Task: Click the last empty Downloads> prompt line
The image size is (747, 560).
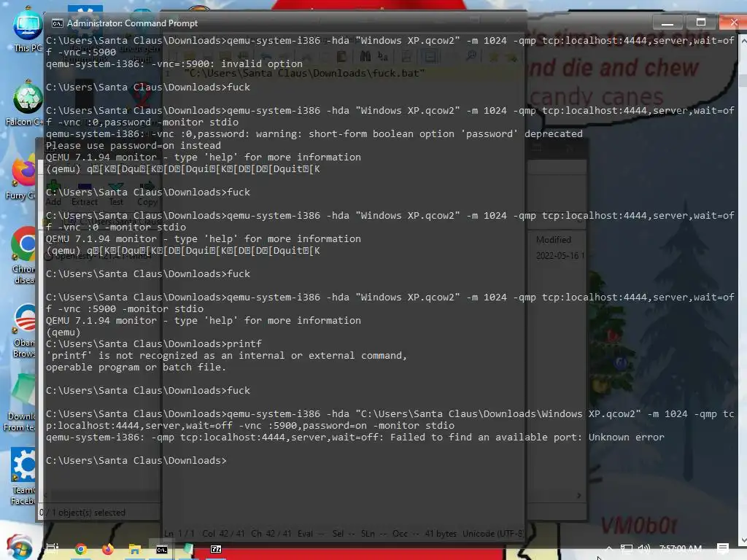Action: 136,461
